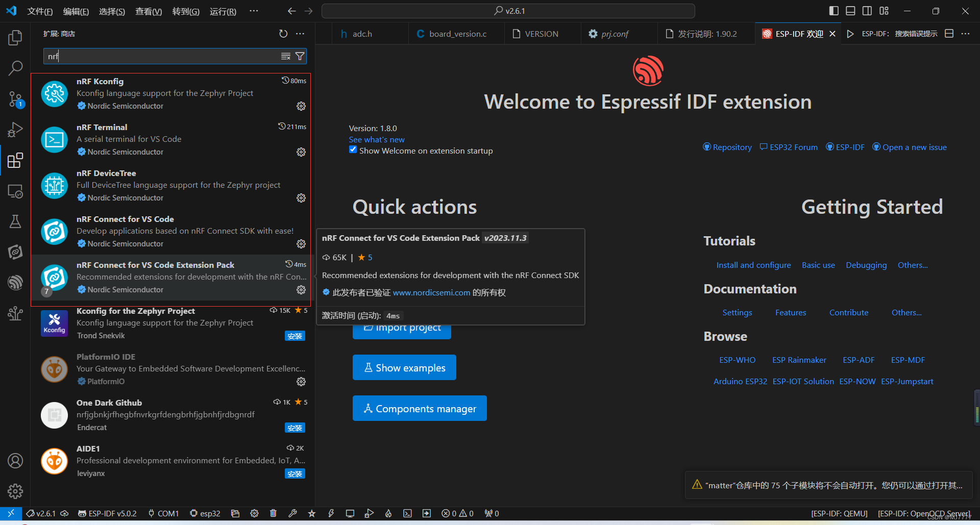Image resolution: width=980 pixels, height=525 pixels.
Task: Open the ESP-IDF Monitor screen icon
Action: pyautogui.click(x=350, y=513)
